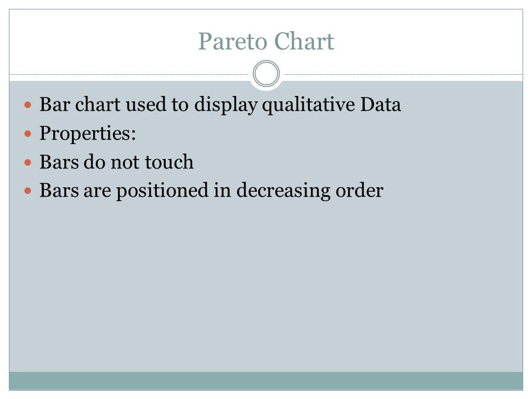Click the bullet dot beside 'Bars do not touch'
Viewport: 532px width, 399px height.
click(28, 162)
